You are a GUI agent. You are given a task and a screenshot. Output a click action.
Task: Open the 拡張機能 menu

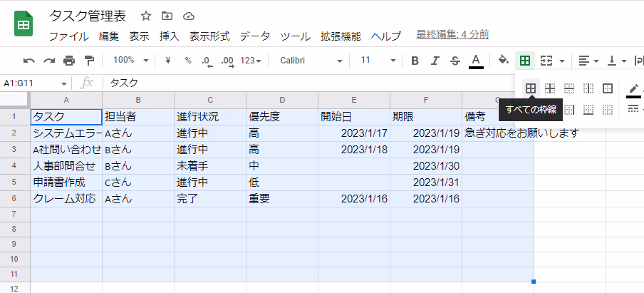coord(341,36)
